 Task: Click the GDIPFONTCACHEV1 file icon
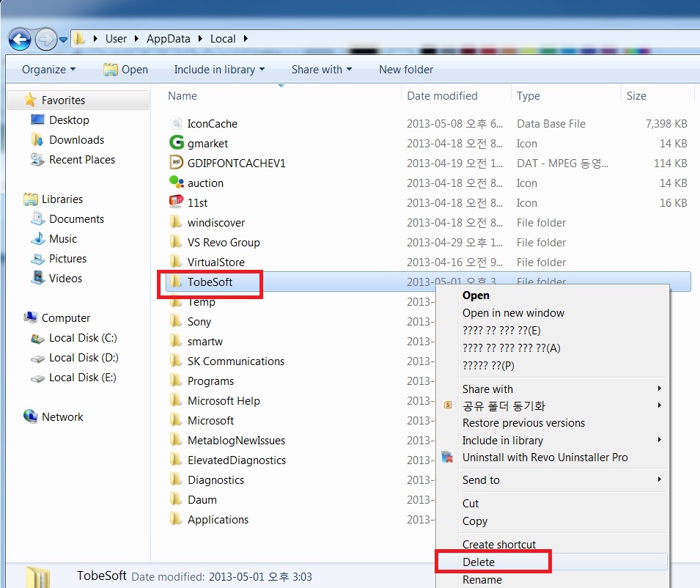176,163
